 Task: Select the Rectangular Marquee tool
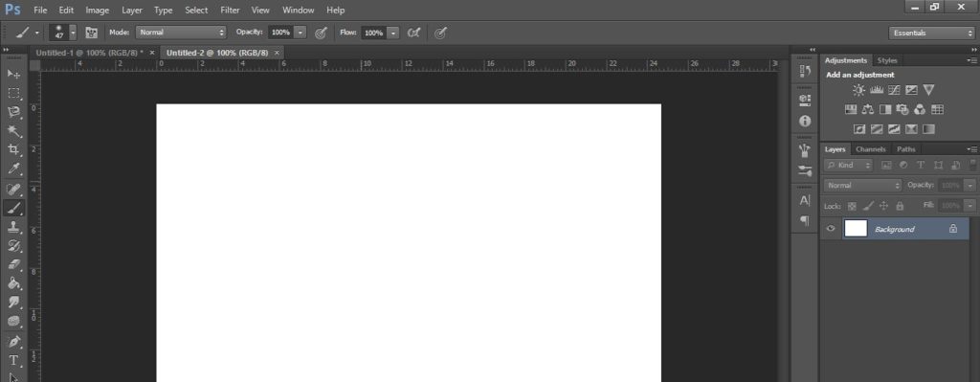13,93
